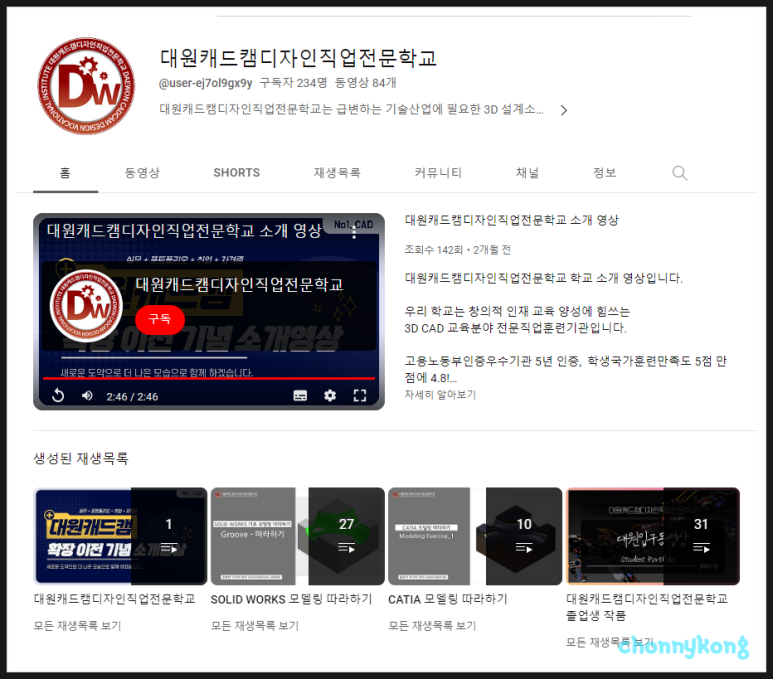
Task: Click the video count 동영상 84개
Action: (x=365, y=83)
